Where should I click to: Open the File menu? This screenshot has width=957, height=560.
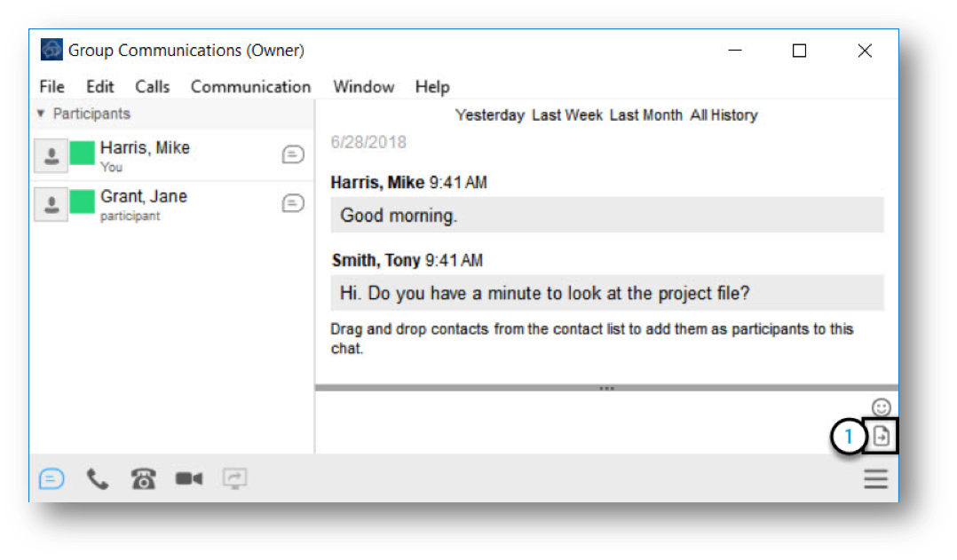click(x=51, y=87)
